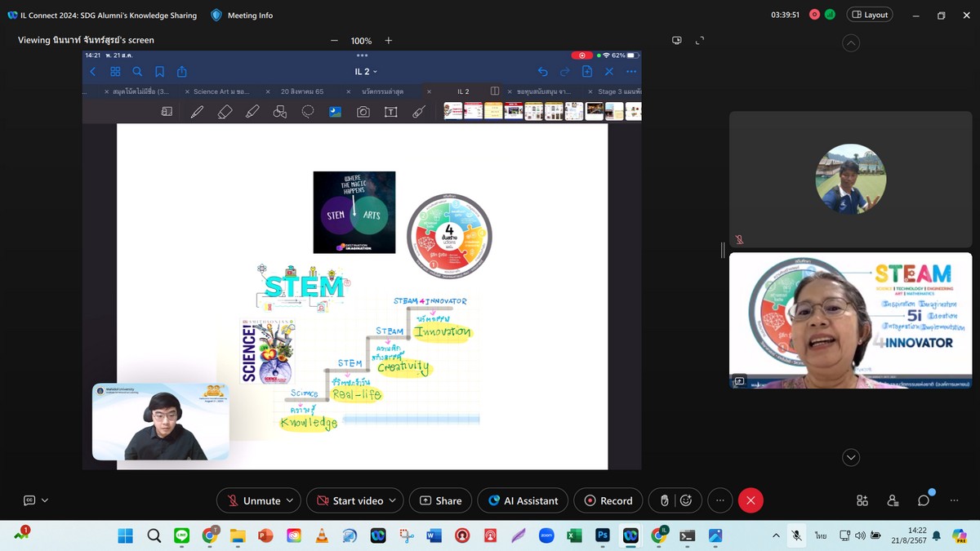
Task: Zoom out shared screen with minus control
Action: 334,40
